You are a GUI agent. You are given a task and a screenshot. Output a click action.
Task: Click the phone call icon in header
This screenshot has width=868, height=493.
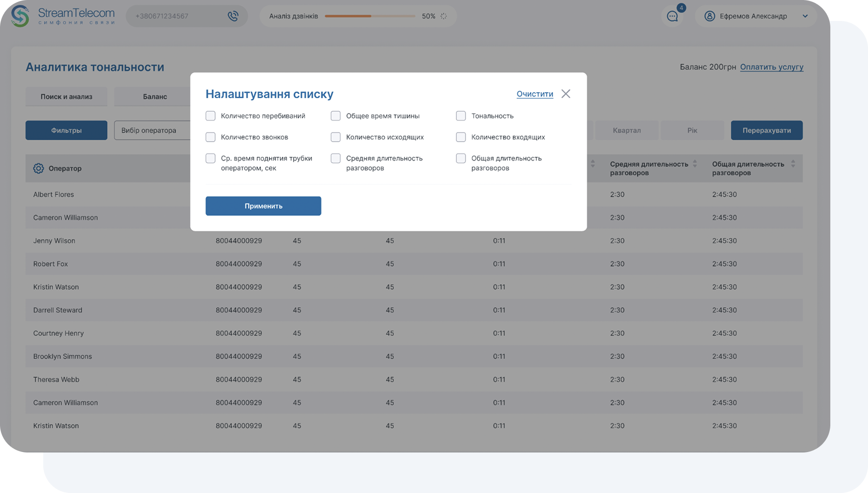click(233, 16)
